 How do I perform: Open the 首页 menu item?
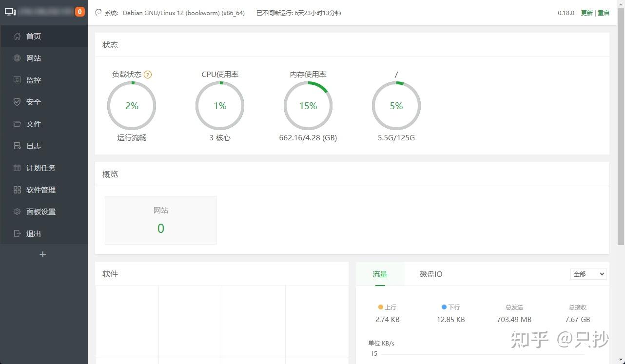coord(44,36)
